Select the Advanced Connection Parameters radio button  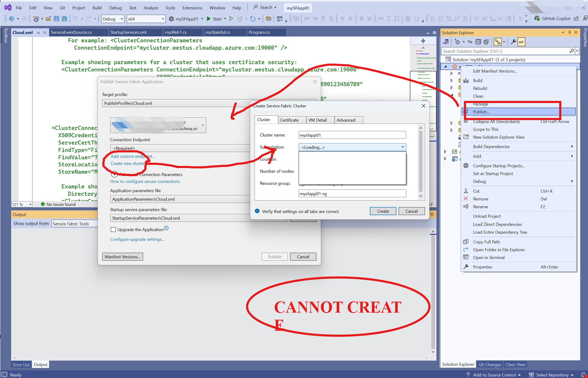pyautogui.click(x=114, y=174)
